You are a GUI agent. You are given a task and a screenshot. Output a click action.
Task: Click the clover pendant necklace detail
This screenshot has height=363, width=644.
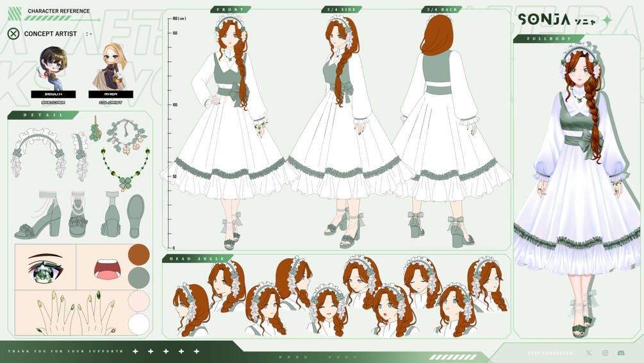(126, 169)
